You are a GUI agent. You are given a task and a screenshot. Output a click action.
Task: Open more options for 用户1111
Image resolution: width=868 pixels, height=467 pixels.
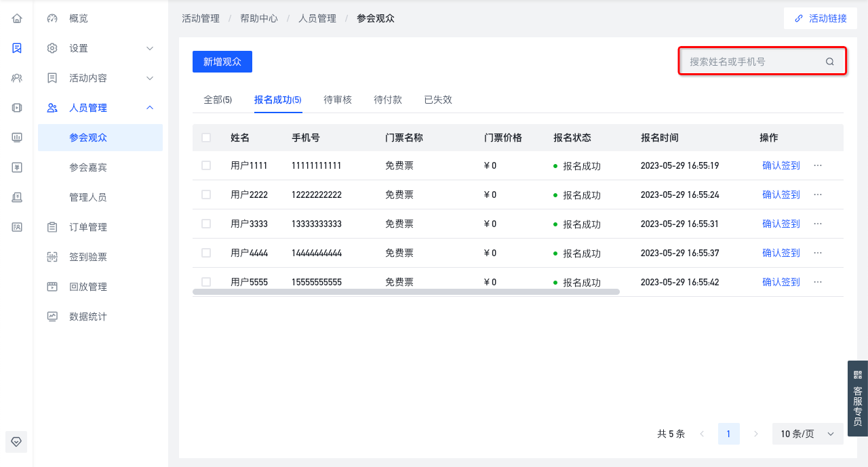pos(818,165)
